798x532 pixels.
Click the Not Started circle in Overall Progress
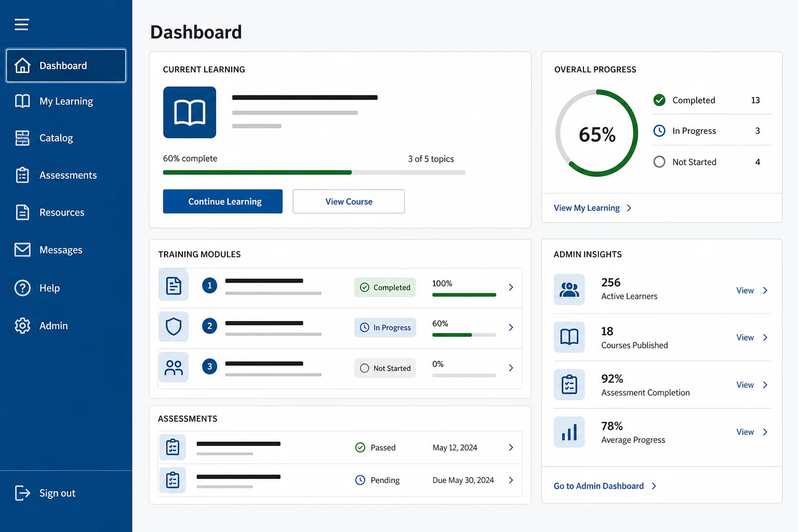click(659, 162)
